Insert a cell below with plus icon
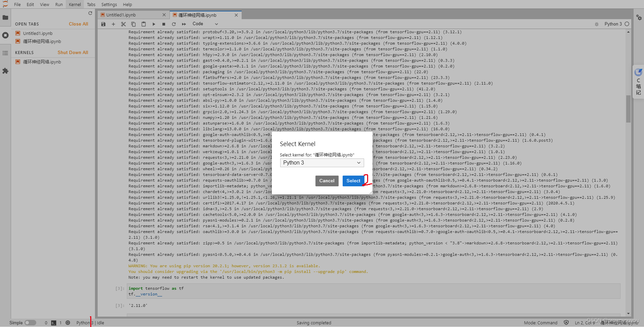 (113, 24)
